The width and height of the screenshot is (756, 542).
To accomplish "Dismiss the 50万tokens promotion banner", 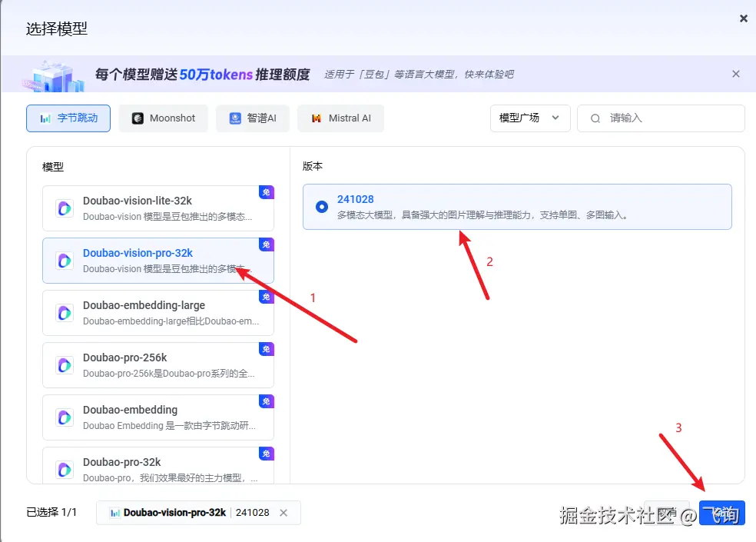I will click(736, 74).
